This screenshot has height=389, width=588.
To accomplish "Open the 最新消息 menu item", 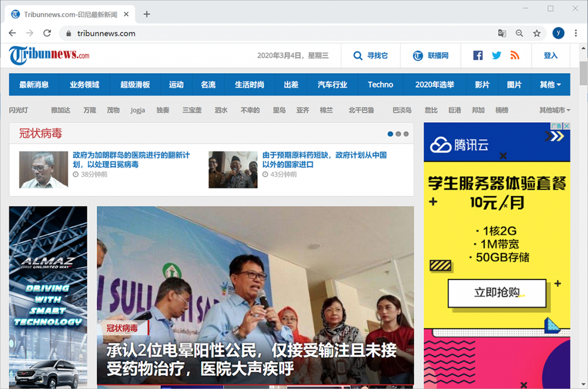I will tap(34, 85).
